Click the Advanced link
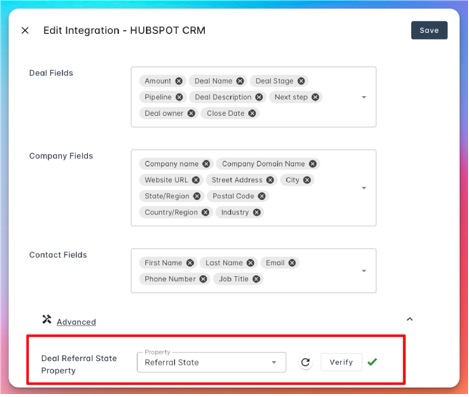The width and height of the screenshot is (469, 397). pos(76,322)
